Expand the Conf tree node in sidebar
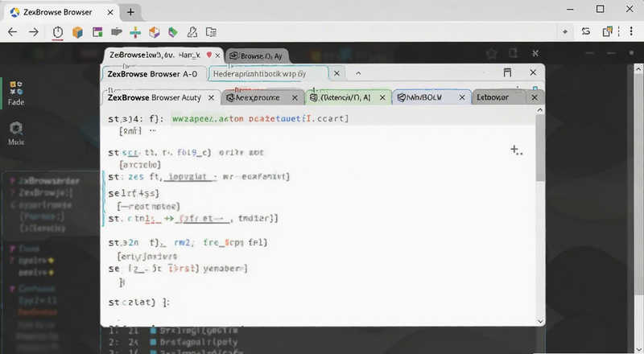 (12, 289)
